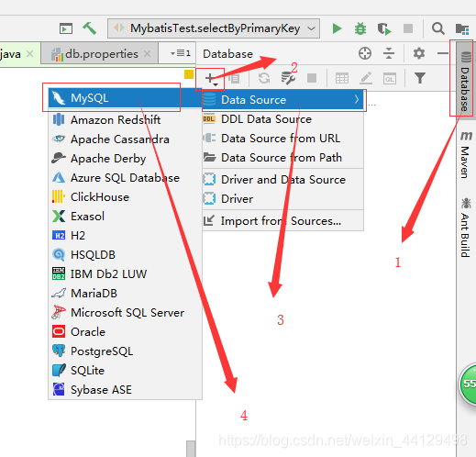The width and height of the screenshot is (476, 457).
Task: Open Search Everywhere magnifier icon
Action: coord(437,28)
